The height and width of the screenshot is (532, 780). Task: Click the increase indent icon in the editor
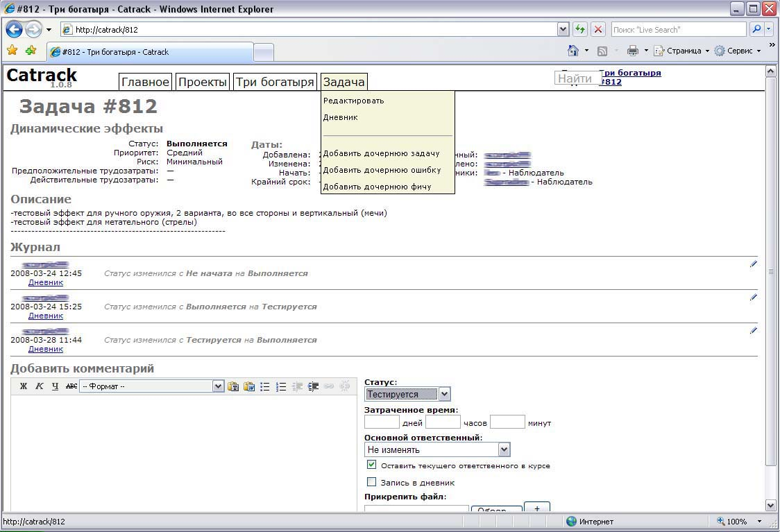pyautogui.click(x=313, y=386)
